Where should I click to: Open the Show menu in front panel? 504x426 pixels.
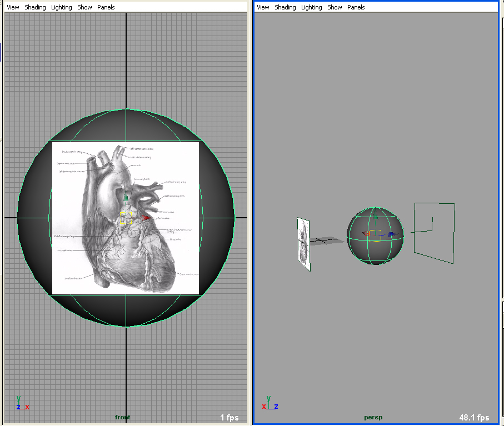(x=84, y=7)
